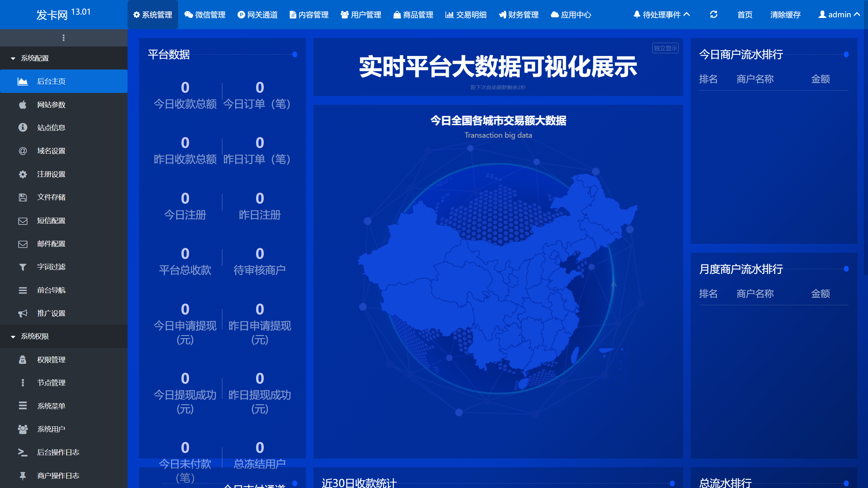Click the P icon beside 网关通道
This screenshot has height=488, width=868.
[x=241, y=14]
